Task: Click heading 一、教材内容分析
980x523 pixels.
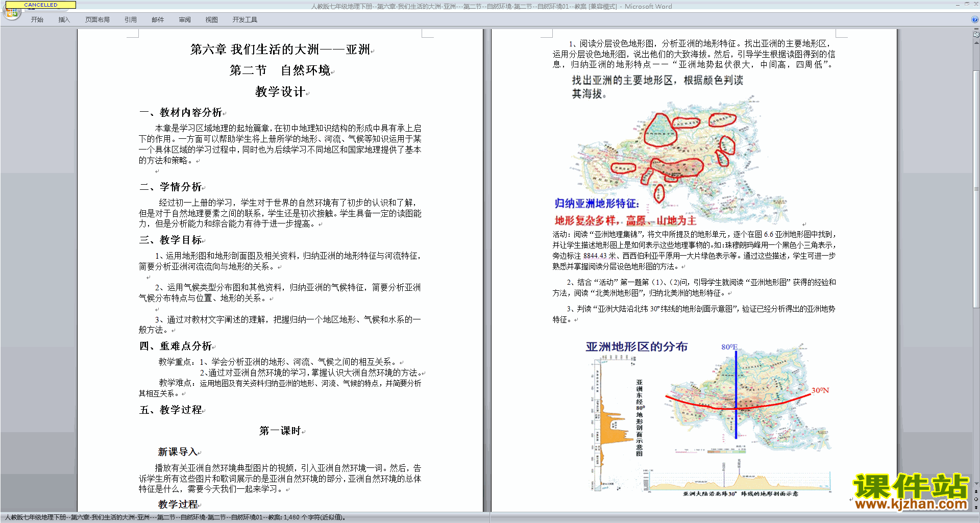Action: point(181,112)
